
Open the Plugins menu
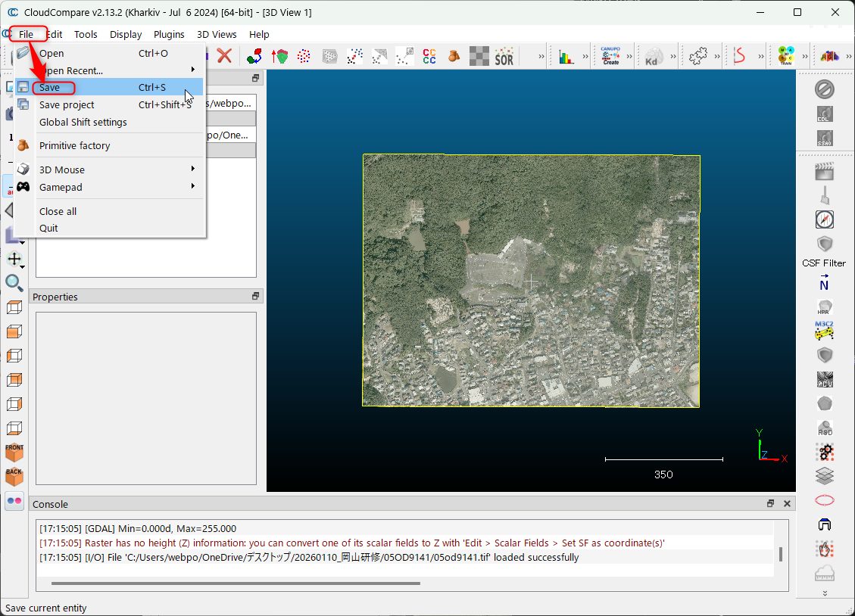click(169, 34)
